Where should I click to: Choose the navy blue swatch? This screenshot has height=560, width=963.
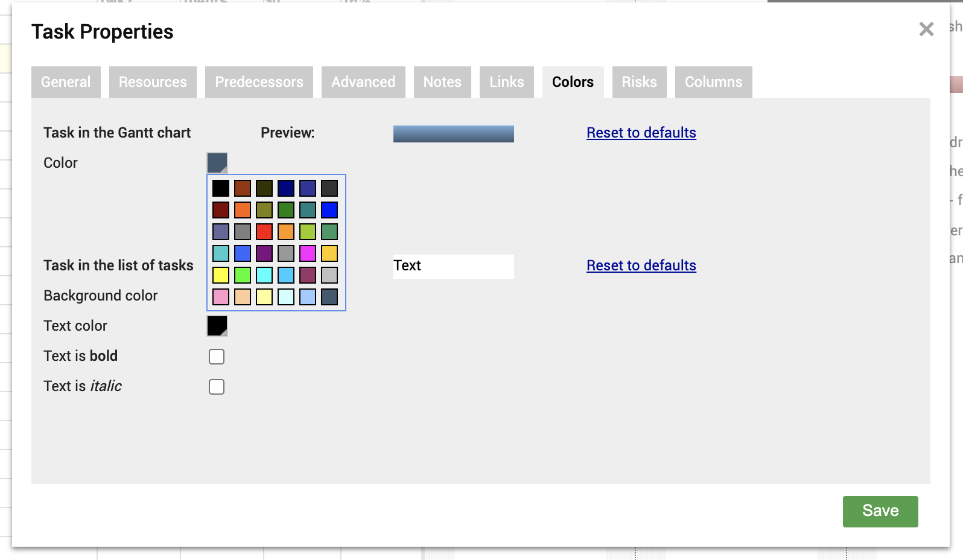point(286,188)
